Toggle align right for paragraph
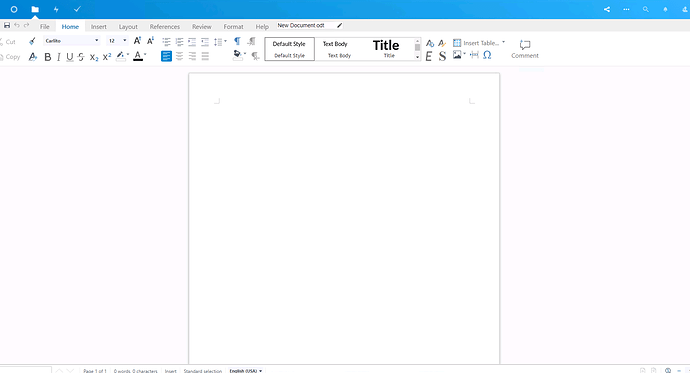The image size is (690, 373). click(192, 56)
